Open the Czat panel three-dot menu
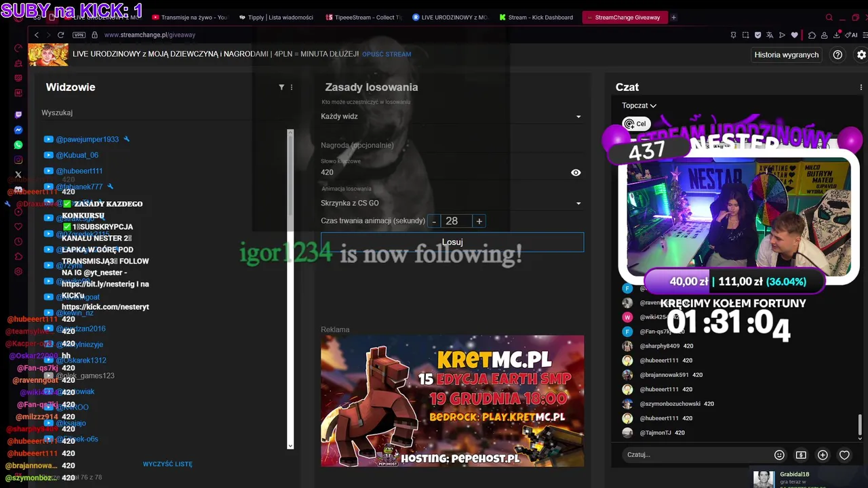 point(861,87)
